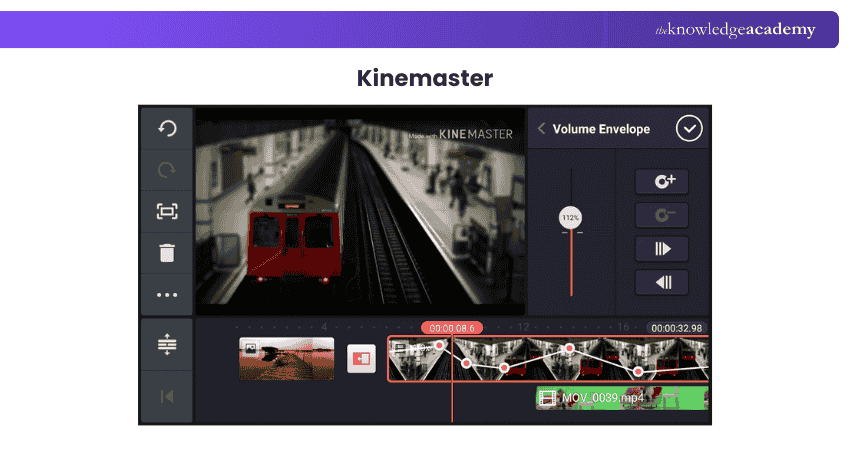Click the redo arrow icon
Viewport: 850px width, 450px height.
167,170
